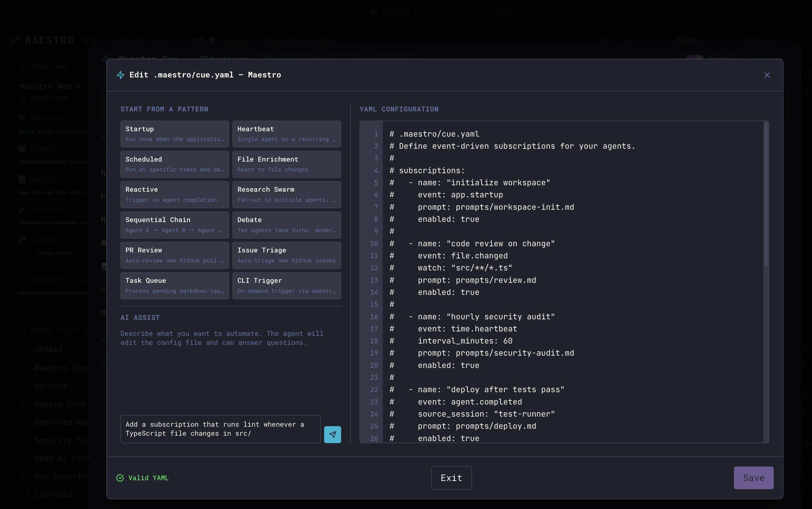This screenshot has width=812, height=509.
Task: Click the Maestro wand logo behind the dialog
Action: pyautogui.click(x=14, y=40)
